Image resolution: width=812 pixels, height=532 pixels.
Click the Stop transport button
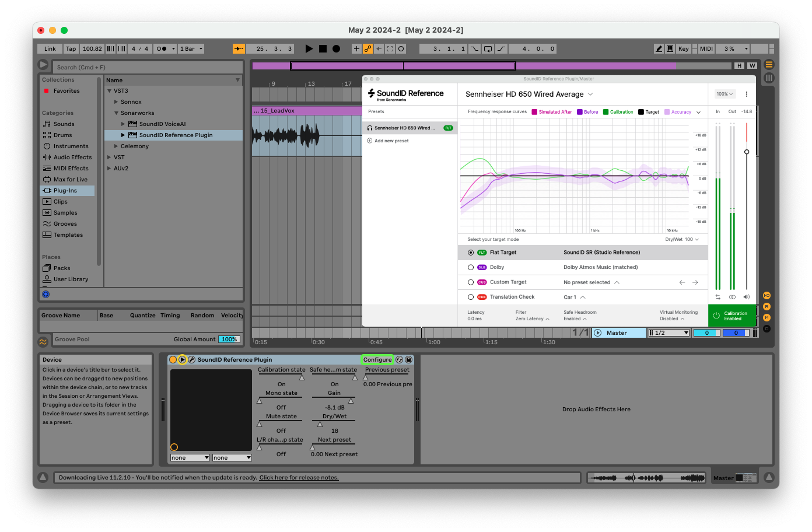coord(323,49)
